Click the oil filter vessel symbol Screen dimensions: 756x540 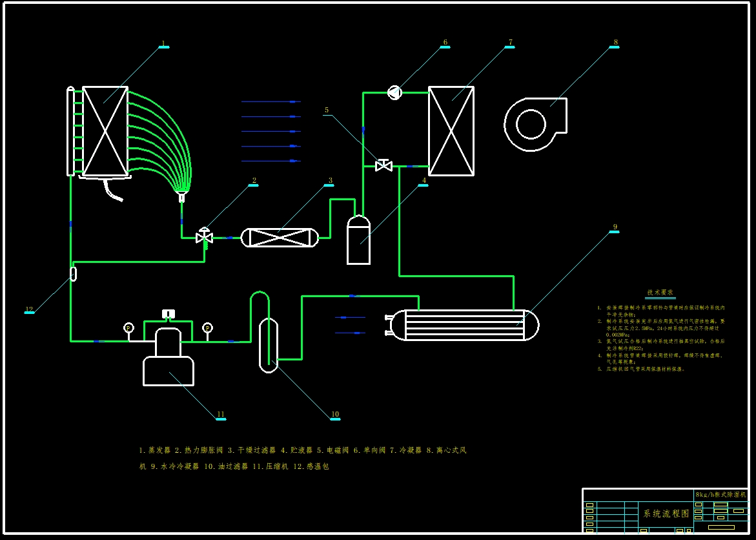[x=269, y=345]
